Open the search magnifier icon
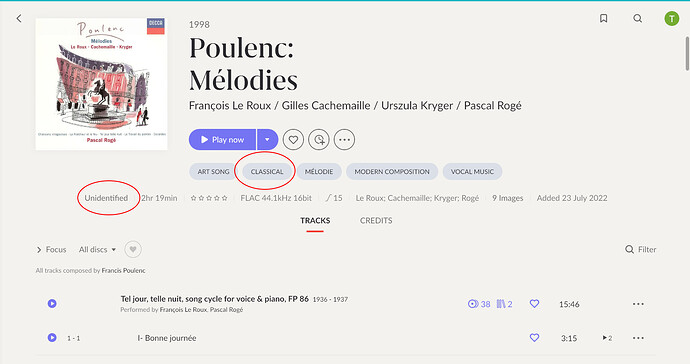This screenshot has width=690, height=364. pyautogui.click(x=638, y=18)
